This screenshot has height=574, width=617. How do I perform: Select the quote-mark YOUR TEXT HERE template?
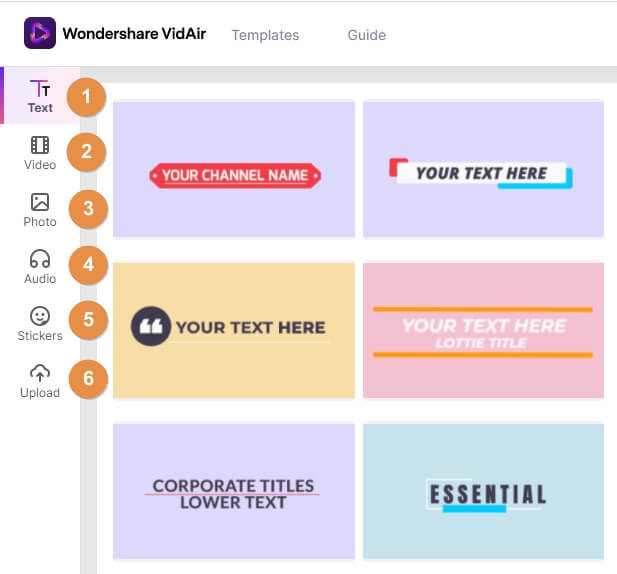click(x=234, y=330)
